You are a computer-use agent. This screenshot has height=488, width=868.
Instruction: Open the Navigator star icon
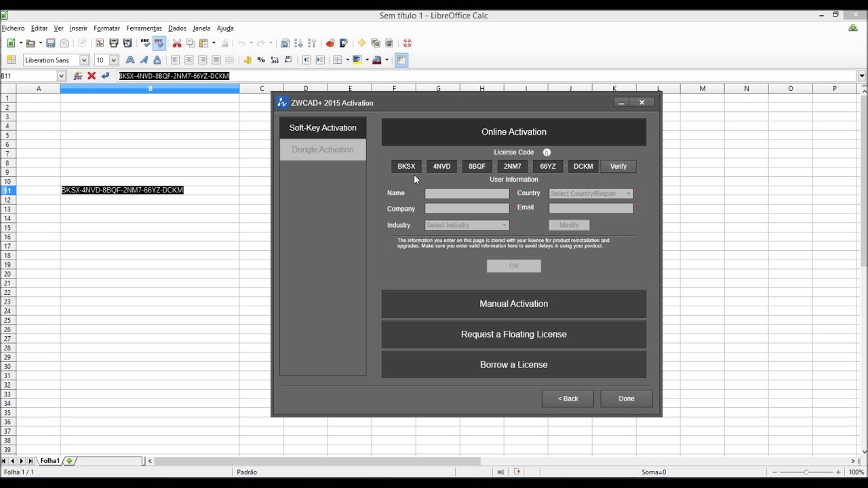click(x=361, y=43)
